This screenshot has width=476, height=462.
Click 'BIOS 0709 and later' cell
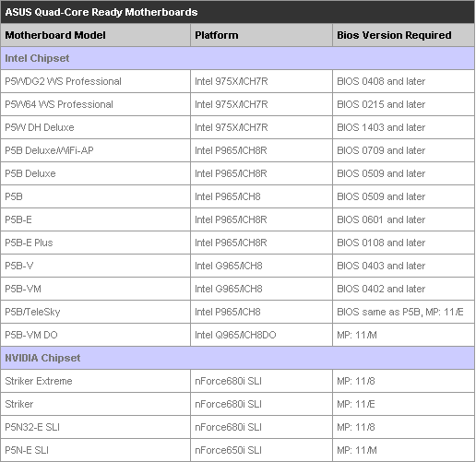(403, 150)
